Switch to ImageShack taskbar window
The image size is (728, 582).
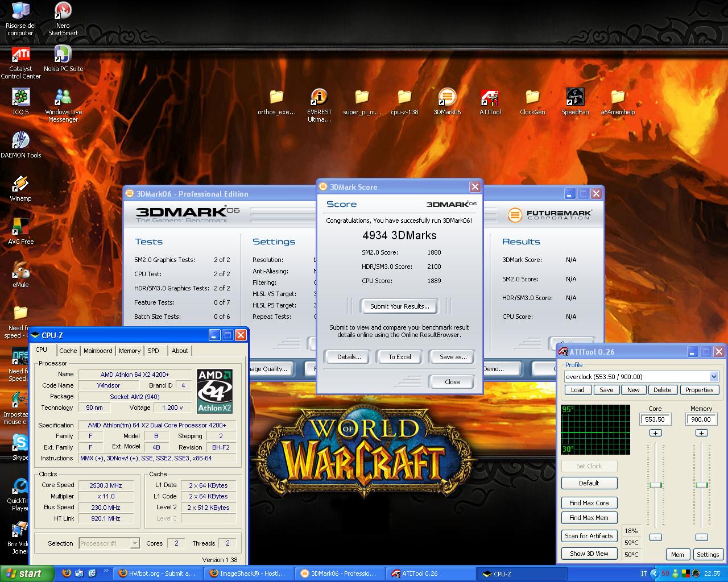(250, 573)
